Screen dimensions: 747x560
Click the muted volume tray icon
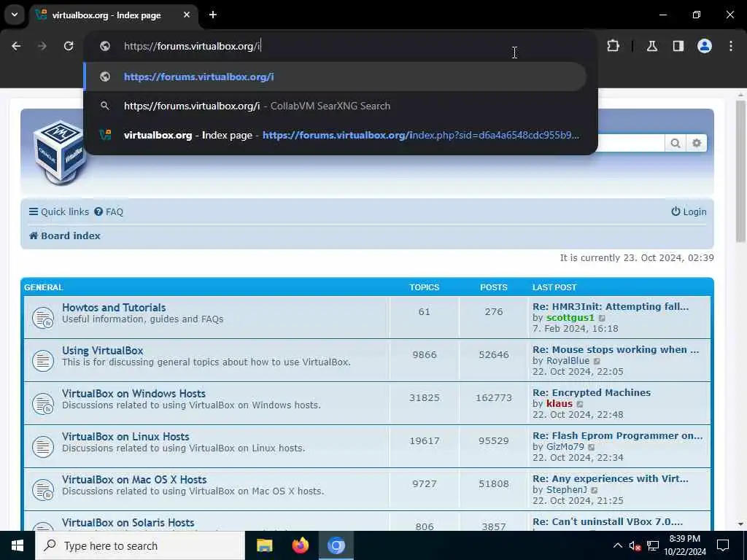pos(635,545)
